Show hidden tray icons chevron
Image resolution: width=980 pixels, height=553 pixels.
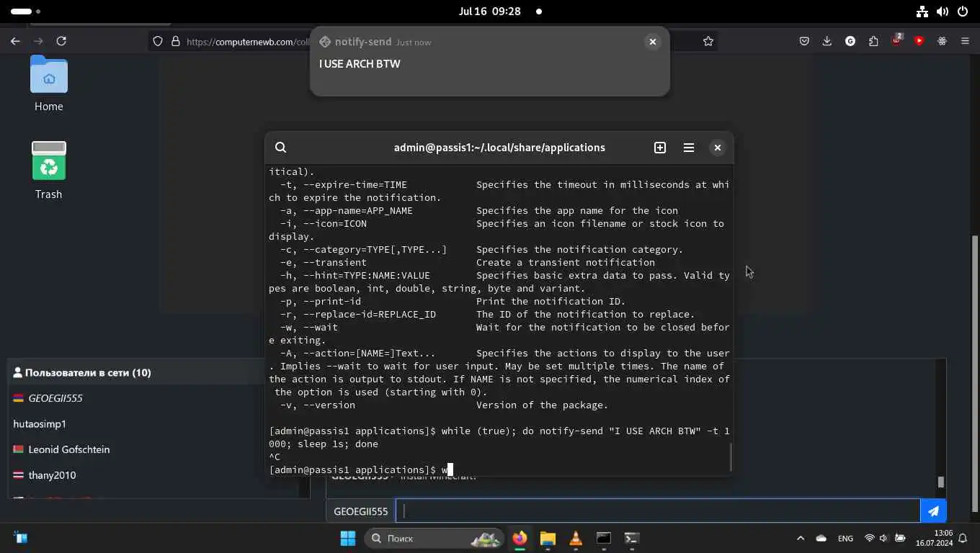[801, 538]
